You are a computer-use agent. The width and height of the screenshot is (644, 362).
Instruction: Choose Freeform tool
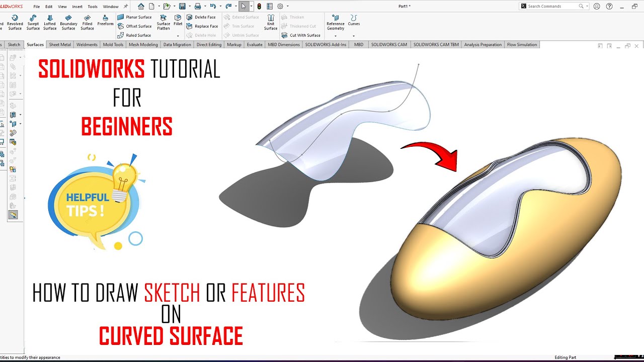pos(105,21)
